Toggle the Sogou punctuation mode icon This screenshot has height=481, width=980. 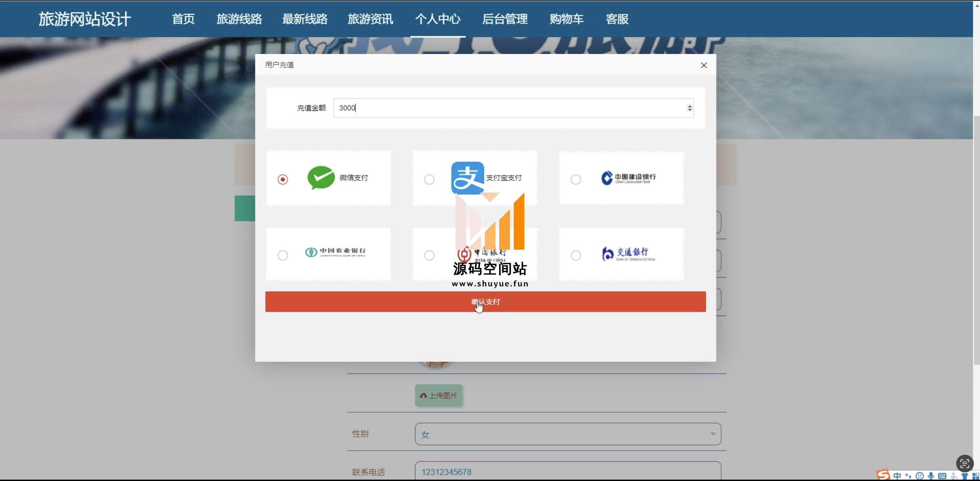[908, 476]
